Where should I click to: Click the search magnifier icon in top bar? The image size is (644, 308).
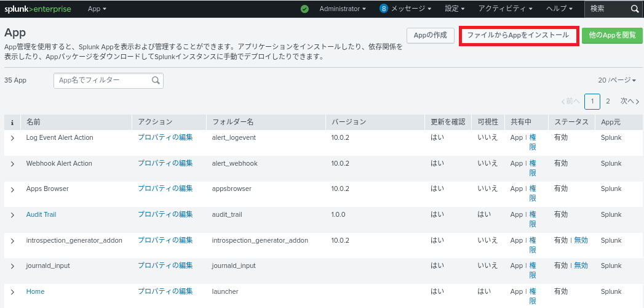635,9
